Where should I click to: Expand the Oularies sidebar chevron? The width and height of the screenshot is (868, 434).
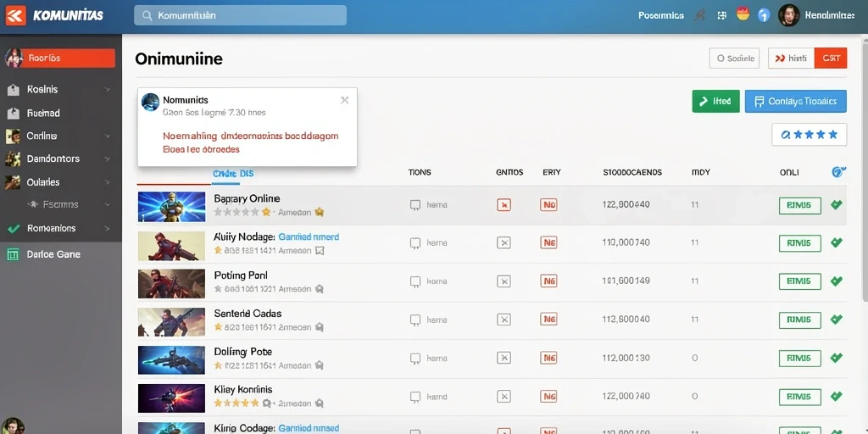(x=108, y=182)
